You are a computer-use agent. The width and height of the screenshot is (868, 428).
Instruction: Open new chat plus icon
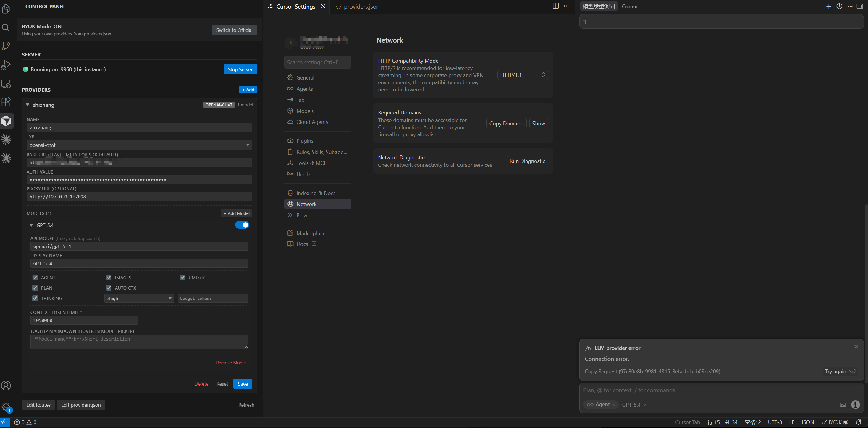point(829,7)
